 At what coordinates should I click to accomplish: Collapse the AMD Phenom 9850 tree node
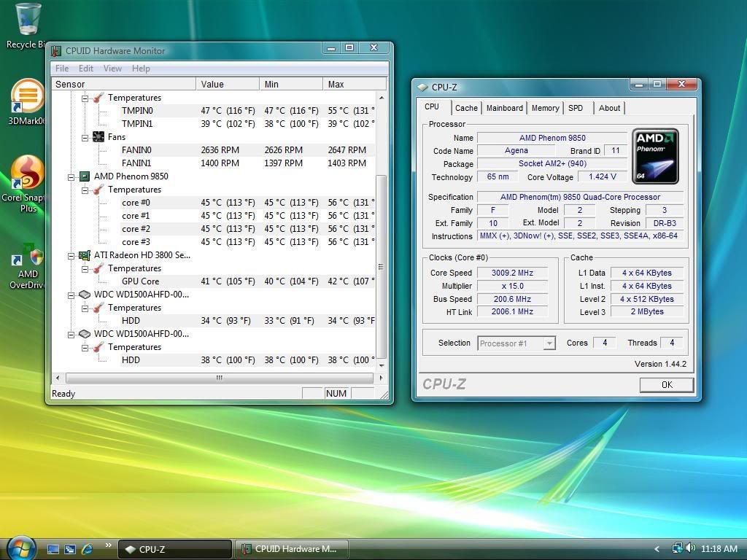(71, 177)
